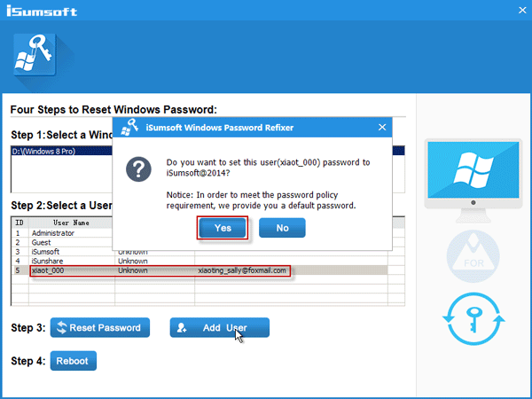Click the Windows monitor illustration
This screenshot has height=399, width=532.
[473, 180]
